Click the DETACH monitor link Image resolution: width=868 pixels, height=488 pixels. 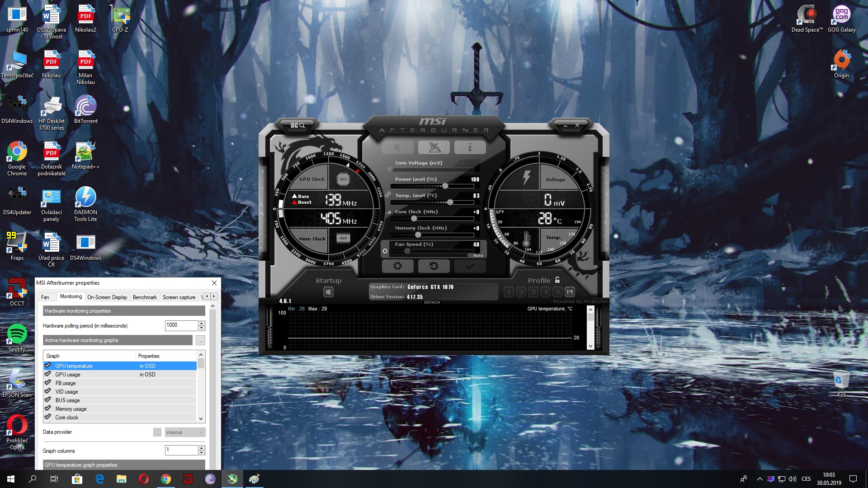432,302
